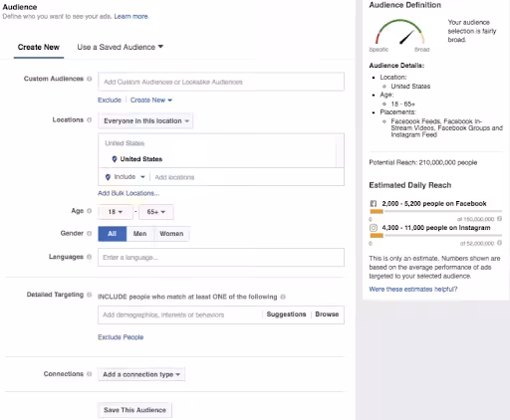Click '2,000 - 5,200 people on Facebook' text
Viewport: 510px width, 420px height.
pos(434,203)
